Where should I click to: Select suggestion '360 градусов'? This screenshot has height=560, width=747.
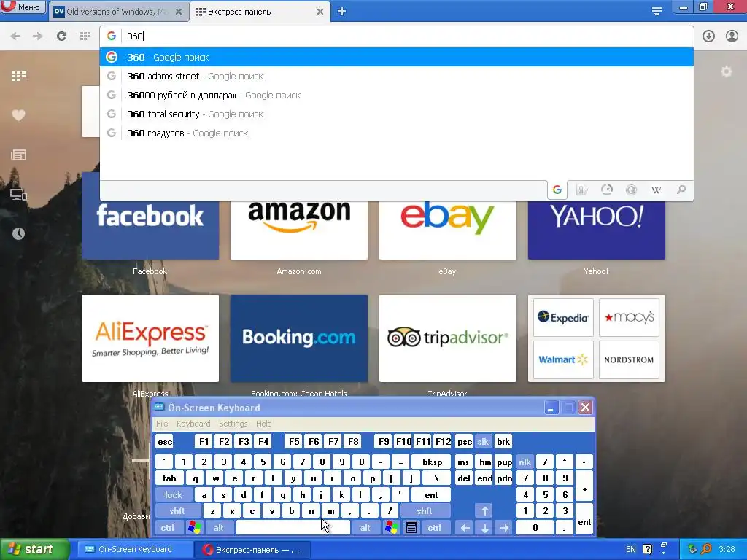point(396,133)
